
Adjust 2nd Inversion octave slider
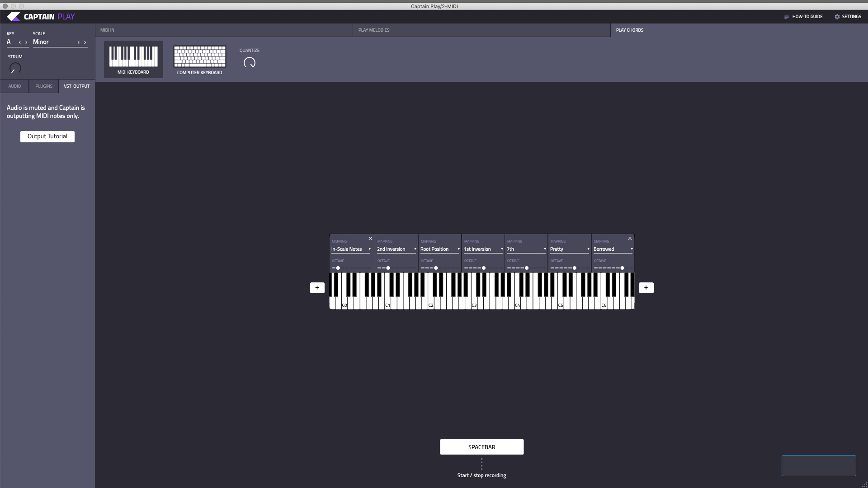pos(396,268)
